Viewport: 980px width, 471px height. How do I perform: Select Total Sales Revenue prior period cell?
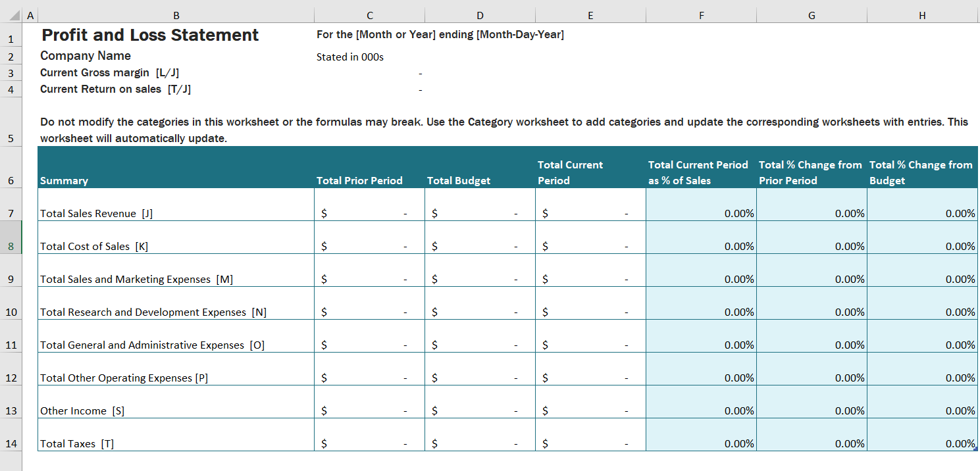click(x=370, y=205)
